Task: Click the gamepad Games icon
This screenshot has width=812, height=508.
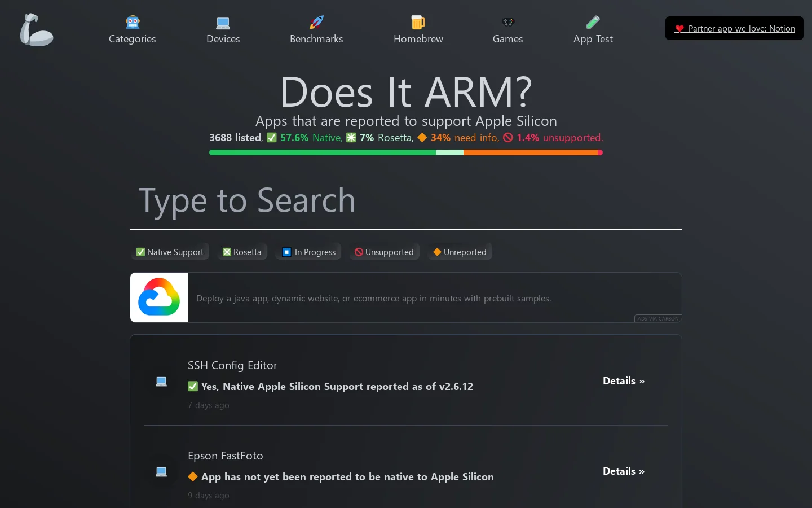Action: tap(508, 23)
